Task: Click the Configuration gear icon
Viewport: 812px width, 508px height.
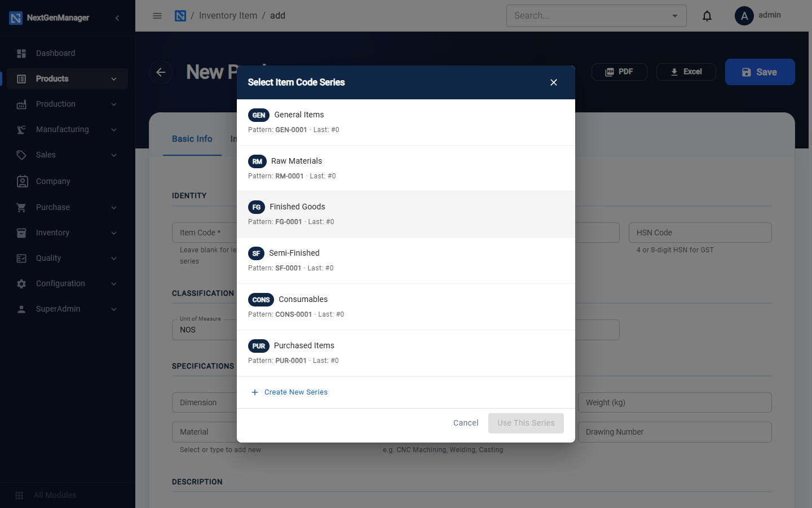Action: (21, 283)
